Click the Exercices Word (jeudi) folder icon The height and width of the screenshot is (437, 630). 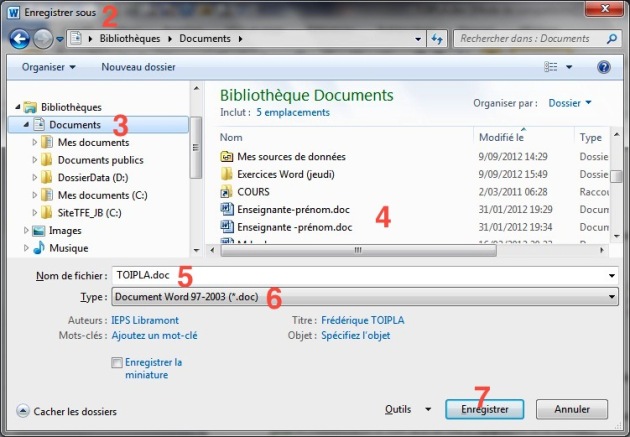click(227, 174)
